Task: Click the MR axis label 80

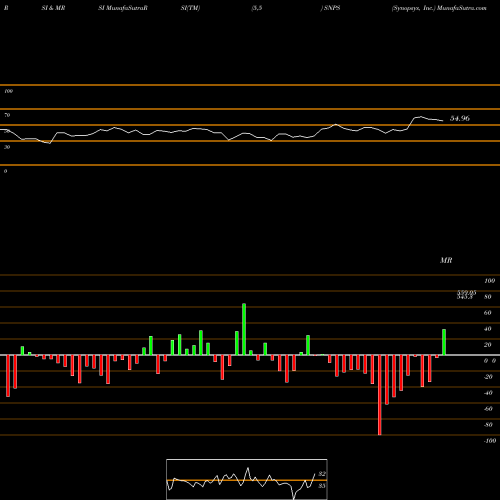Action: tap(488, 297)
